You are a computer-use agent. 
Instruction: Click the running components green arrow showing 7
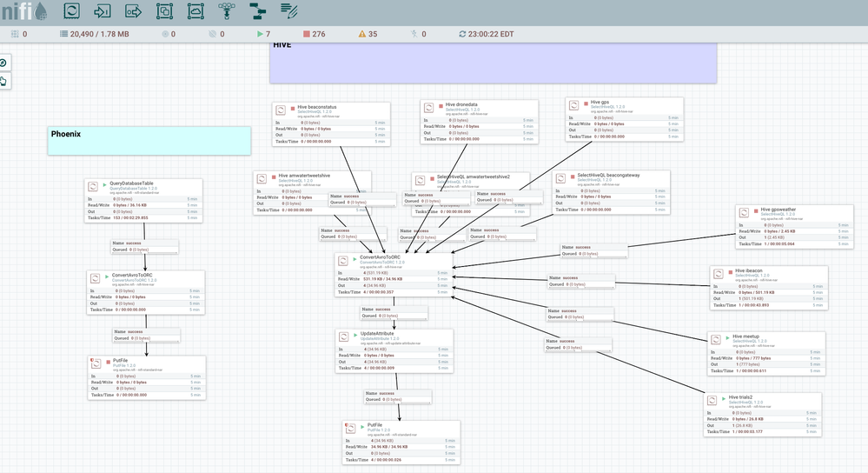tap(259, 34)
